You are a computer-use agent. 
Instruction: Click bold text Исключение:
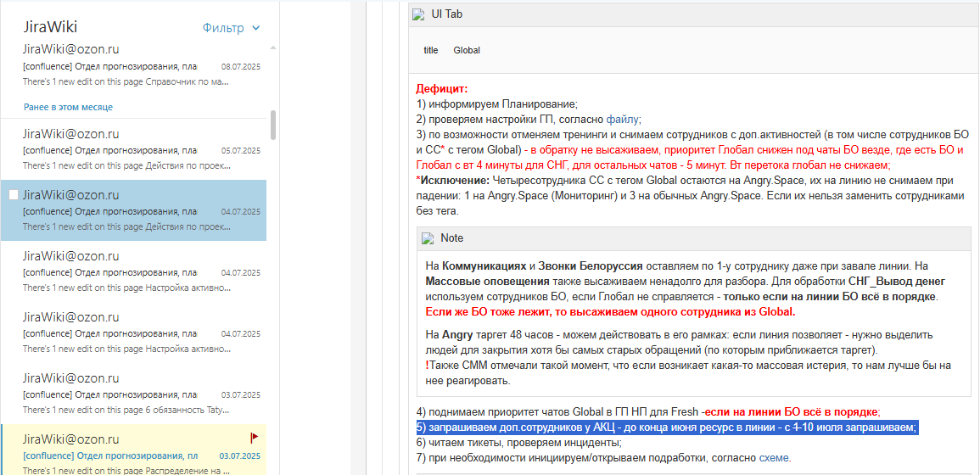tap(453, 181)
